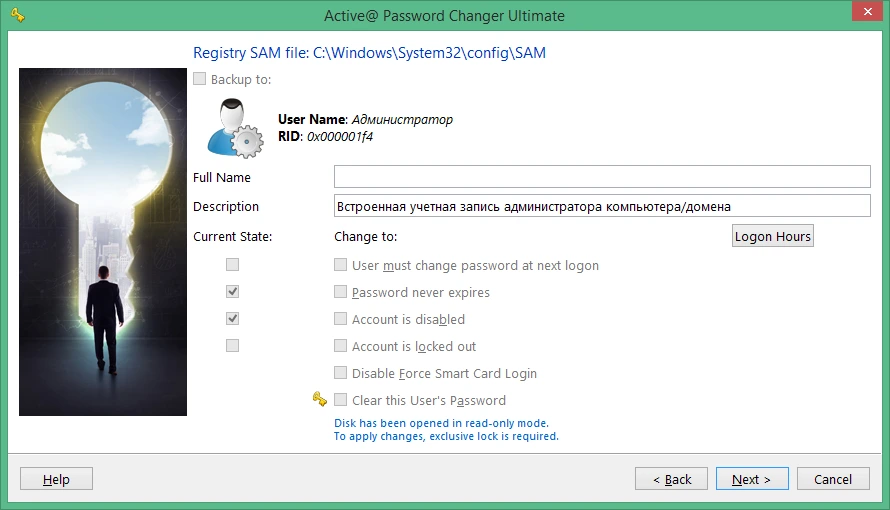Screen dimensions: 890x510
Task: Proceed with the Next button
Action: [x=752, y=479]
